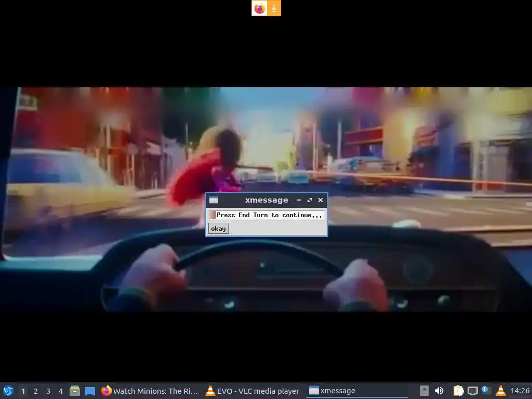
Task: Switch to EVO - VLC media player
Action: pos(253,391)
